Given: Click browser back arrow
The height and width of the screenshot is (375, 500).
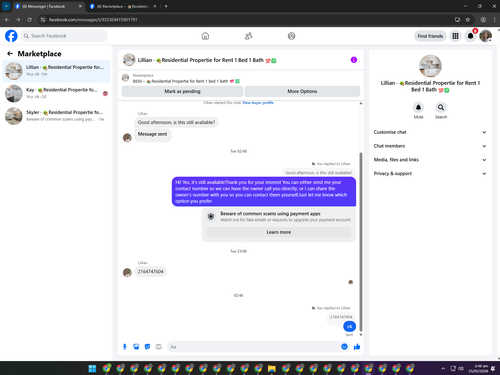Looking at the screenshot, I should [x=7, y=20].
